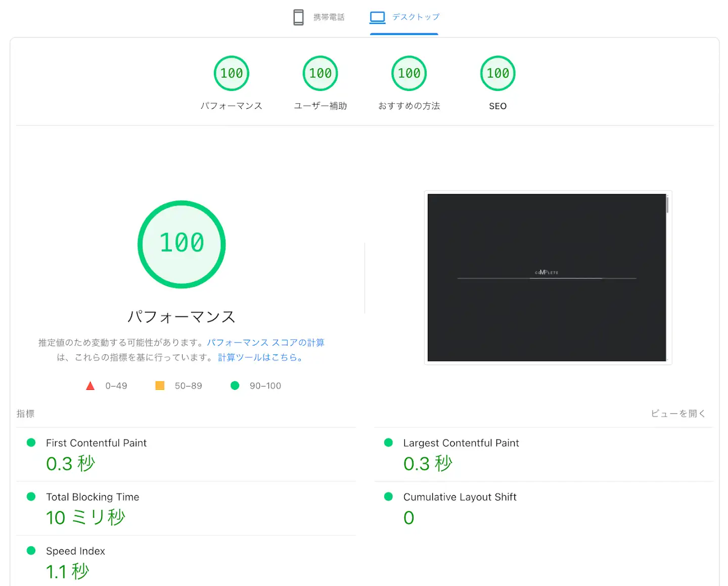This screenshot has width=728, height=586.
Task: Open the おすすめの方法 score gauge
Action: tap(409, 74)
